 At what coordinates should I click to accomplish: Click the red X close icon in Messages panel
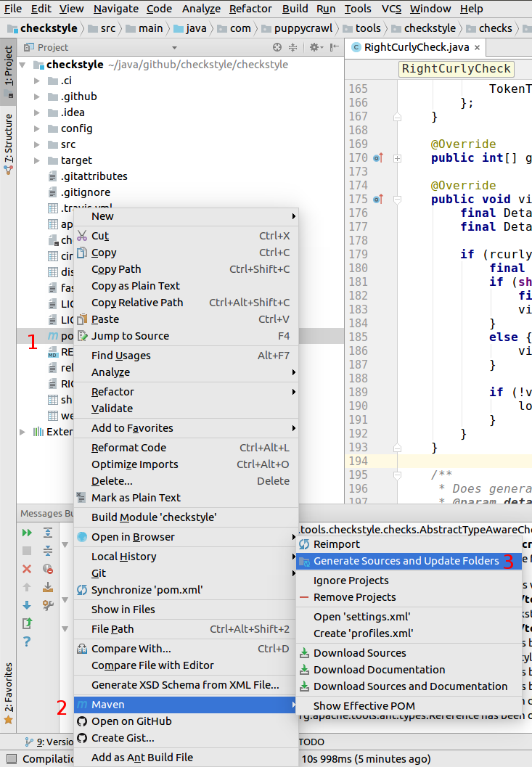[27, 569]
